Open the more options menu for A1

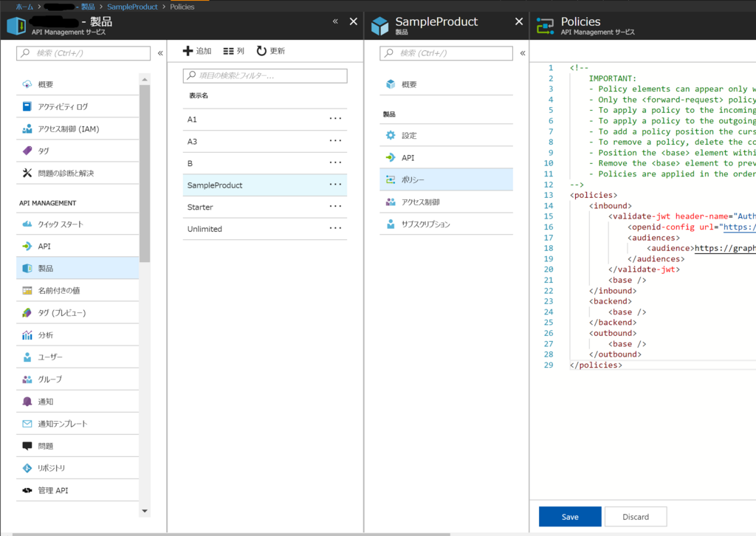(336, 119)
